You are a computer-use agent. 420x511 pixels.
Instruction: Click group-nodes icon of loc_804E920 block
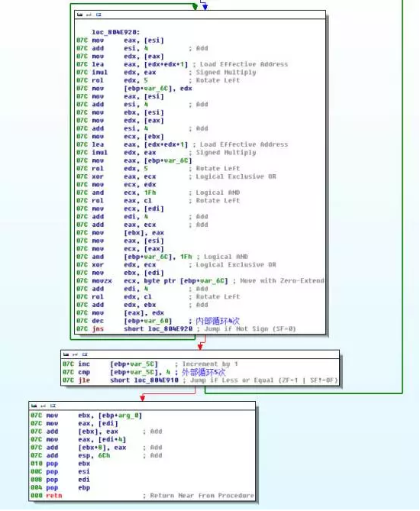[x=99, y=15]
